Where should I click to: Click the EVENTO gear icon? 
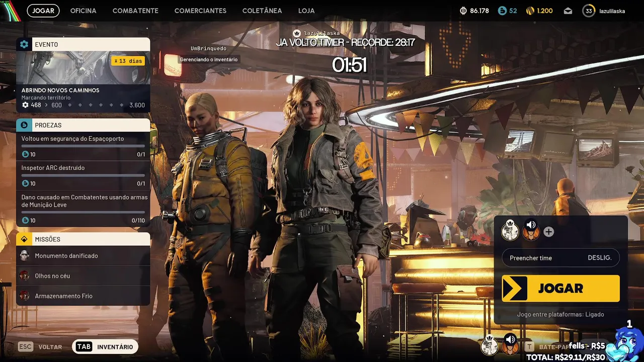[x=24, y=44]
